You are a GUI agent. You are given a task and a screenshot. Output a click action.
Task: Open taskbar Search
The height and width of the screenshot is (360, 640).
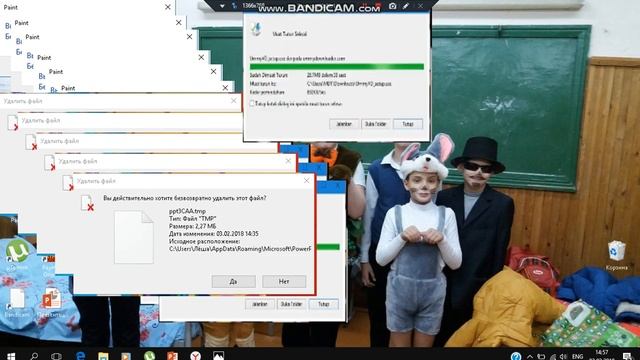pyautogui.click(x=34, y=356)
